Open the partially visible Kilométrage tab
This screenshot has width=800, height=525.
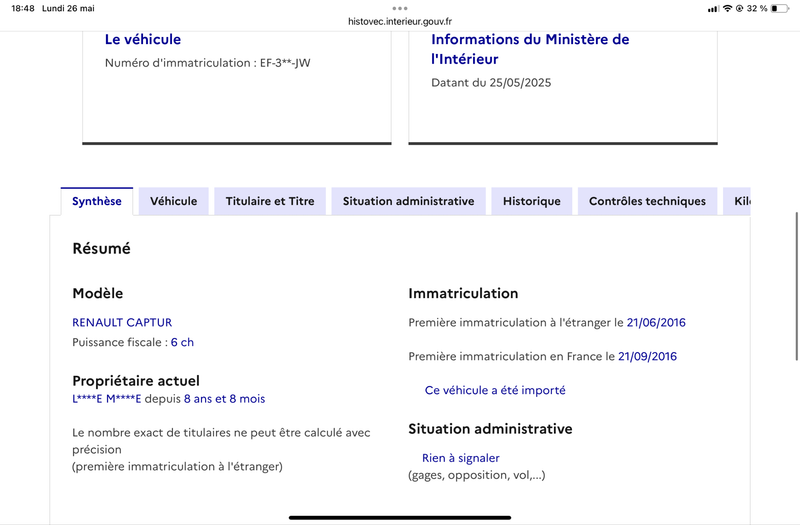point(737,201)
